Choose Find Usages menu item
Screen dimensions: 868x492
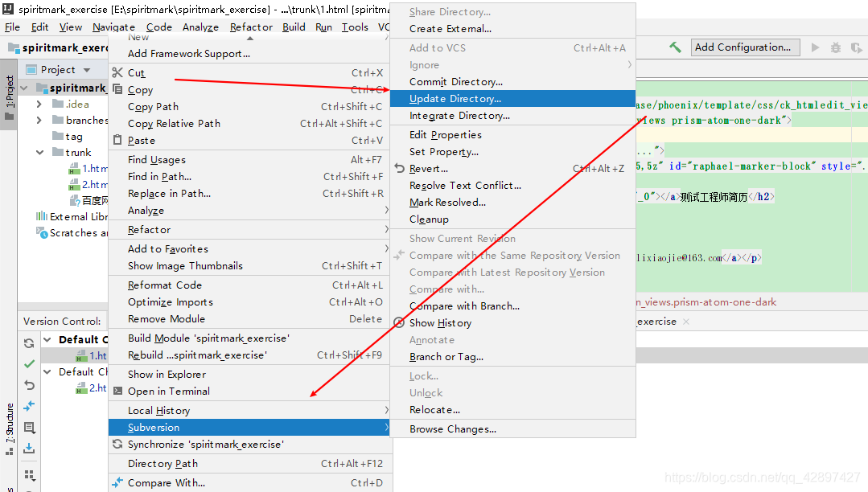point(250,159)
